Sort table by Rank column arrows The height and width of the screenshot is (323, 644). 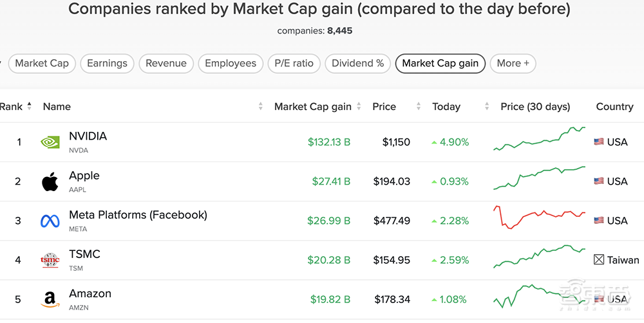pos(29,107)
